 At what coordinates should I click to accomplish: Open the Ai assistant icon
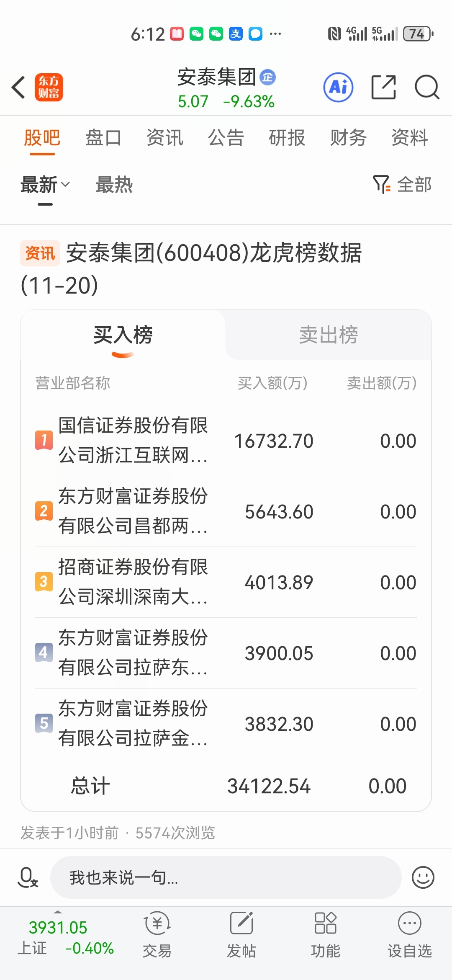point(338,88)
